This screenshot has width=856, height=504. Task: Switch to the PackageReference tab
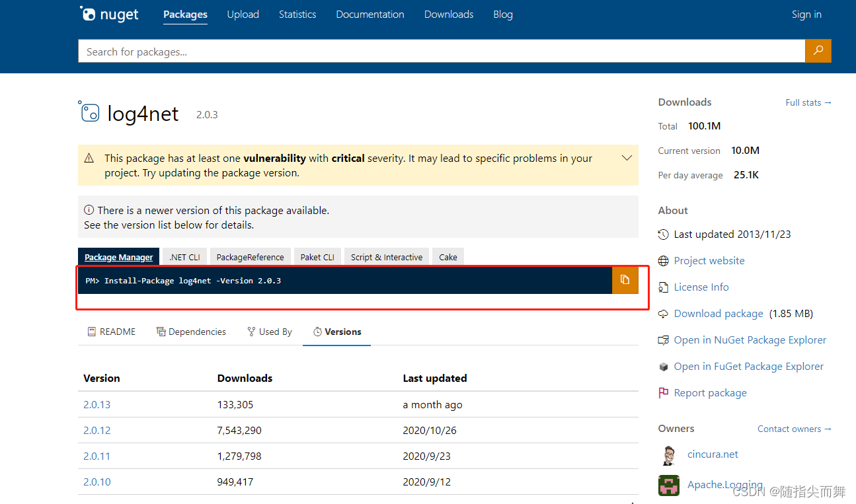(x=251, y=257)
